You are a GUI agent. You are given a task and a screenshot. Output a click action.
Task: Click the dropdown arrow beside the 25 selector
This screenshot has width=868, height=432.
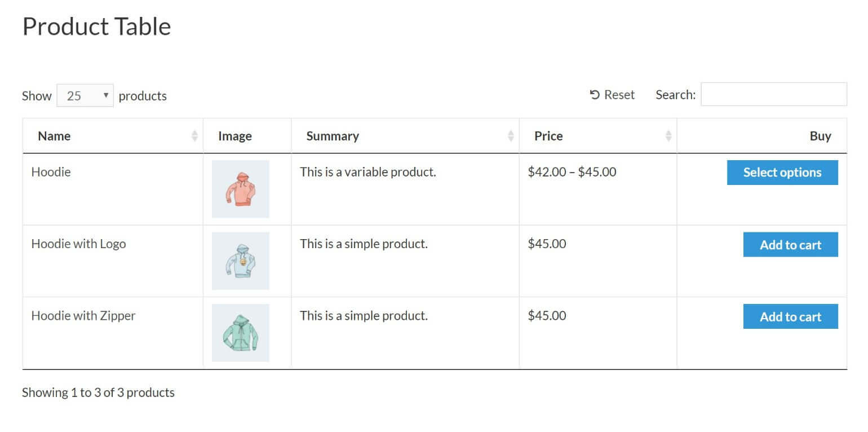(x=105, y=95)
